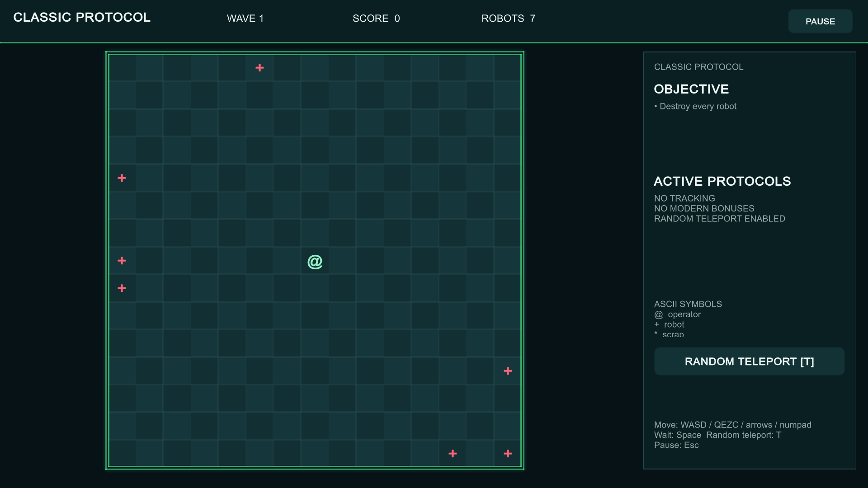Click the left-edge robot one row below the operator's row
868x488 pixels.
tap(122, 288)
